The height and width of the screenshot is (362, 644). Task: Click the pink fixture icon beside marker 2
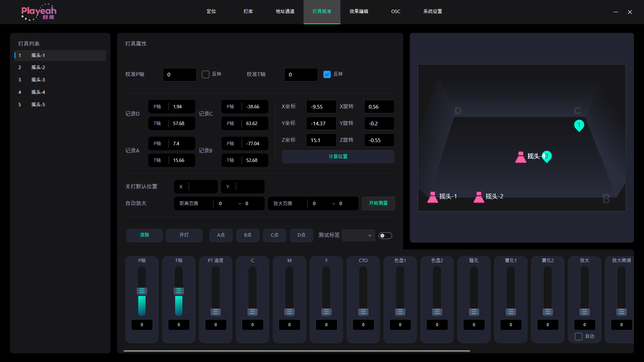point(521,157)
